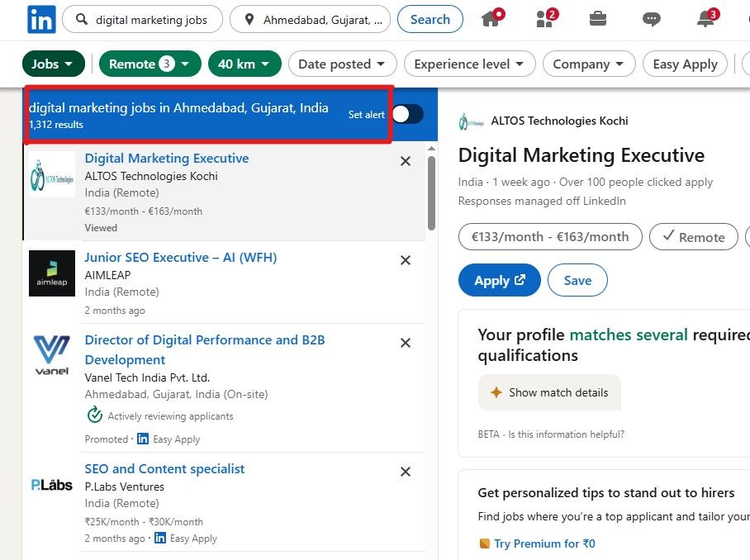
Task: Click 'P.Labs Ventures' company name
Action: point(125,486)
